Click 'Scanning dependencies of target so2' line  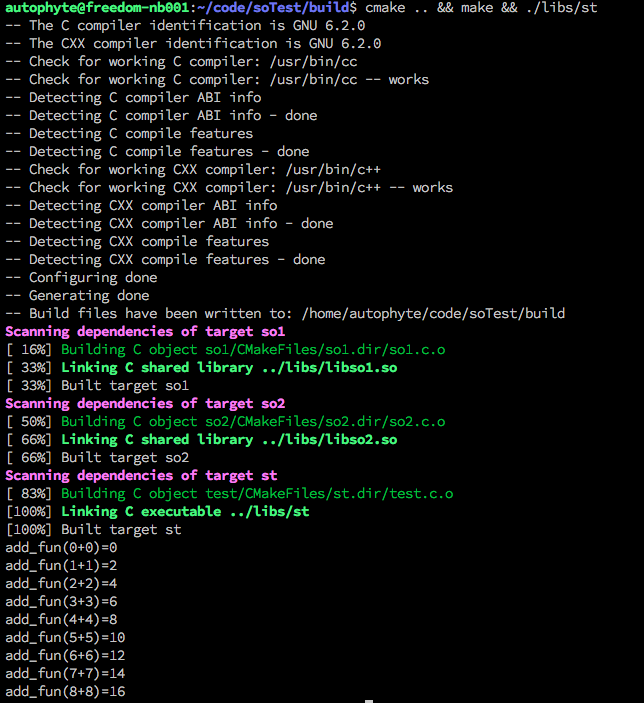(145, 404)
